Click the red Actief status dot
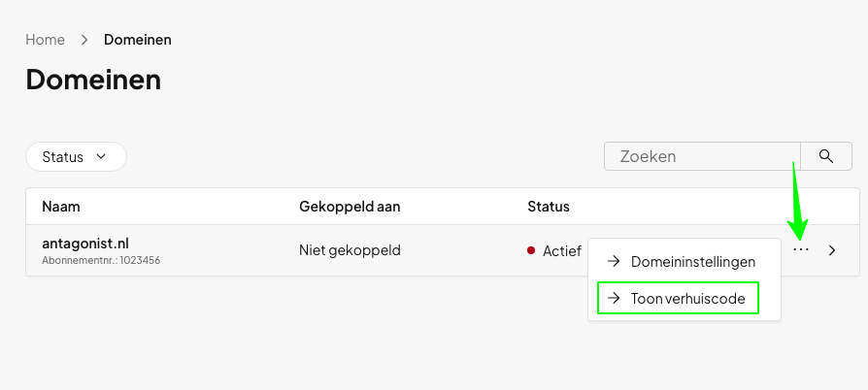The width and height of the screenshot is (868, 390). pyautogui.click(x=531, y=250)
